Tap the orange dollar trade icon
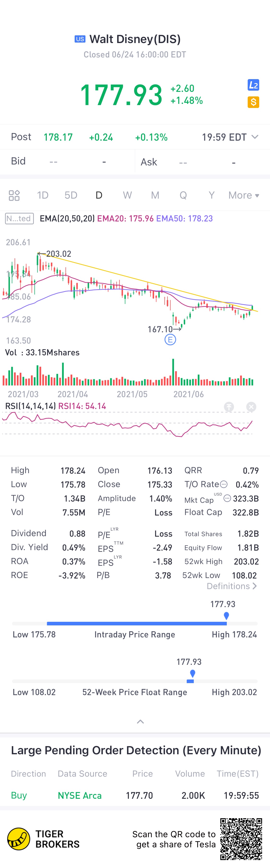270x868 pixels. [253, 102]
